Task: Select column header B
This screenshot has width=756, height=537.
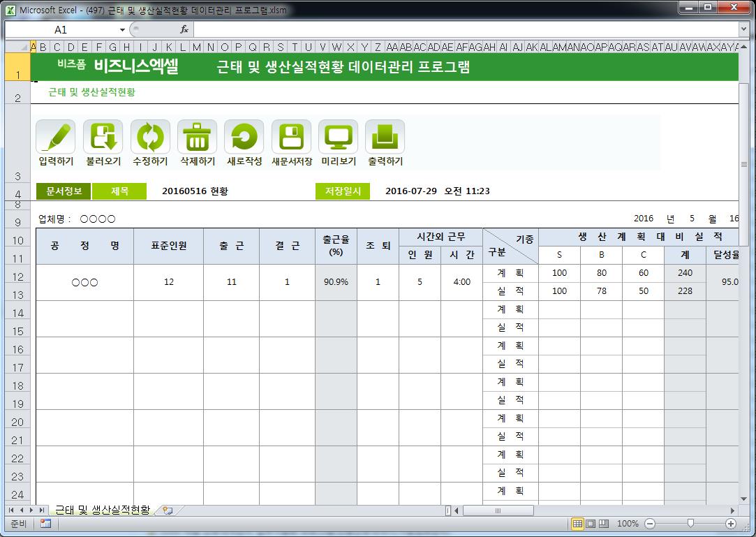Action: pyautogui.click(x=43, y=47)
